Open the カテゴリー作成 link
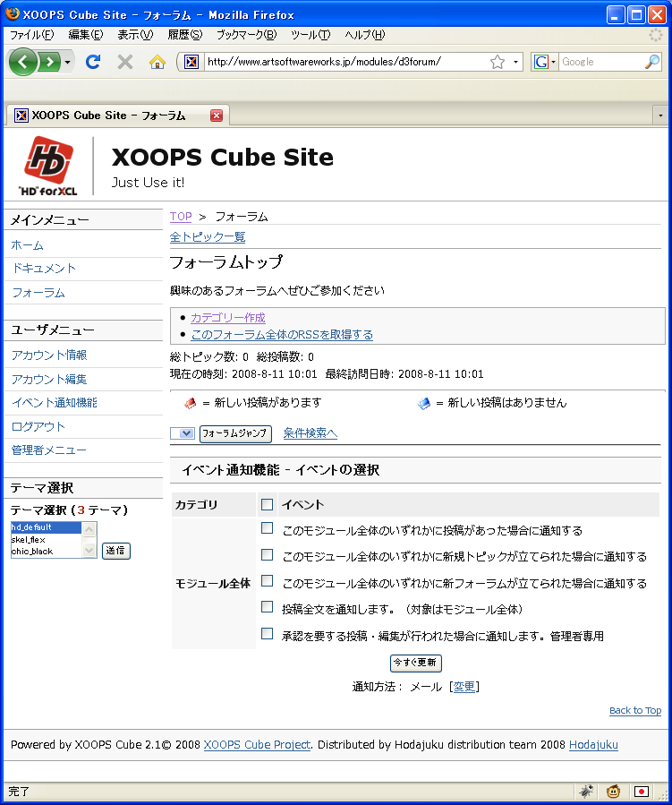The image size is (672, 805). [227, 318]
